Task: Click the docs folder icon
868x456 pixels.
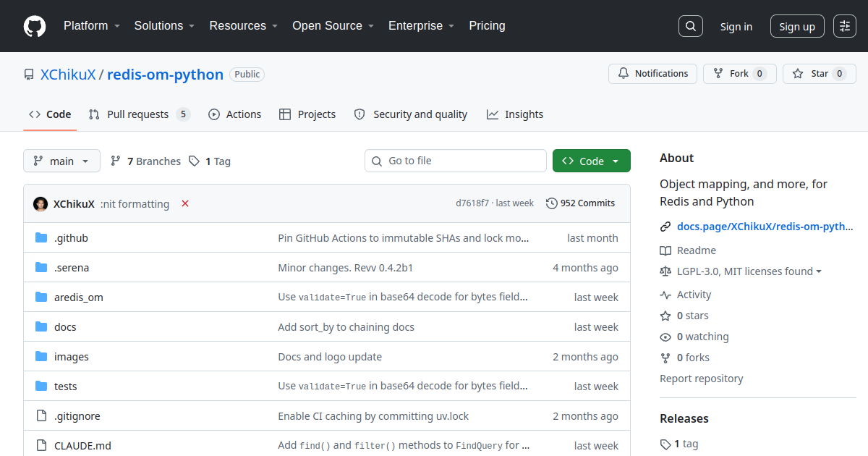Action: [x=41, y=327]
